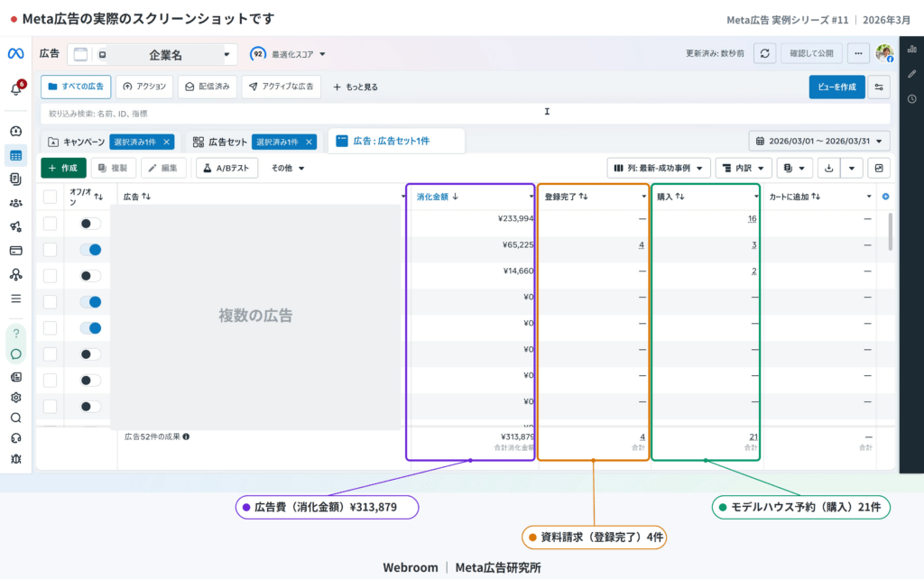This screenshot has width=924, height=579.
Task: Open the date range 2026/03/01 picker
Action: coord(819,142)
